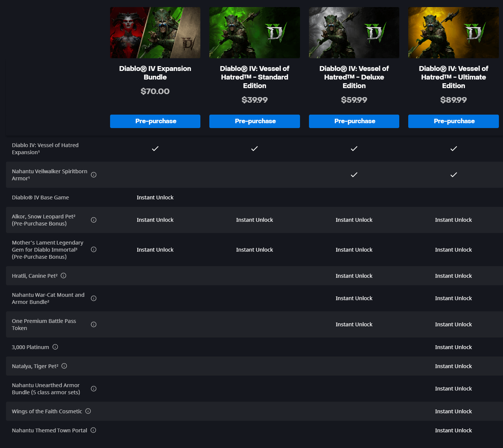Viewport: 503px width, 448px height.
Task: Click the $70.00 price
Action: 155,91
